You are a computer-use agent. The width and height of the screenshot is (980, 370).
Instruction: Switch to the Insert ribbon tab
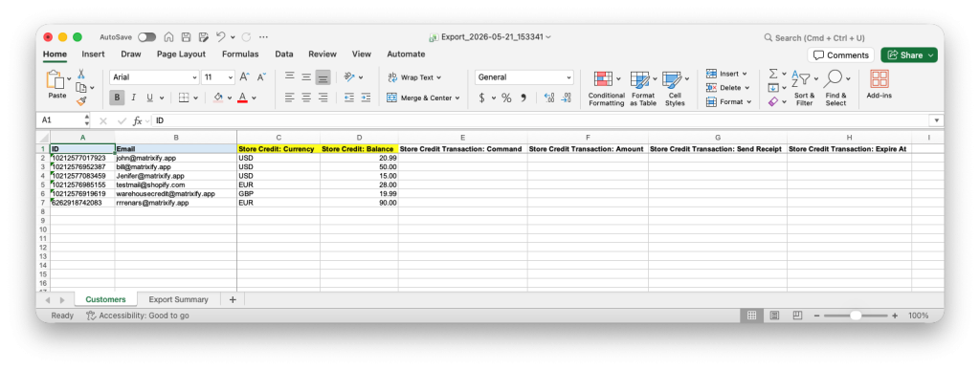pos(93,54)
